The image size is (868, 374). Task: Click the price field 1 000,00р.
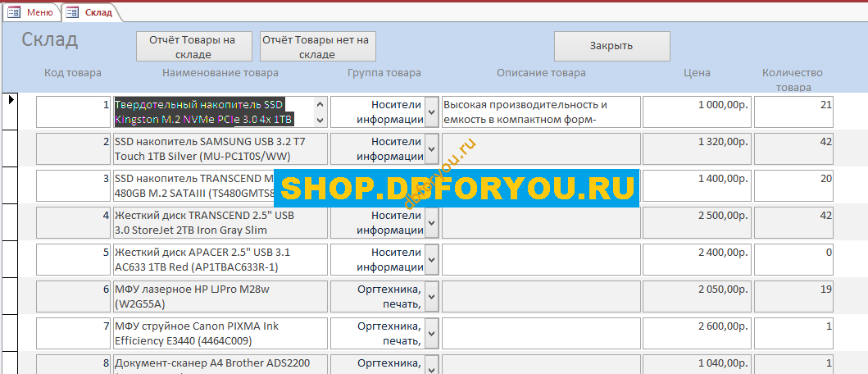click(x=697, y=112)
